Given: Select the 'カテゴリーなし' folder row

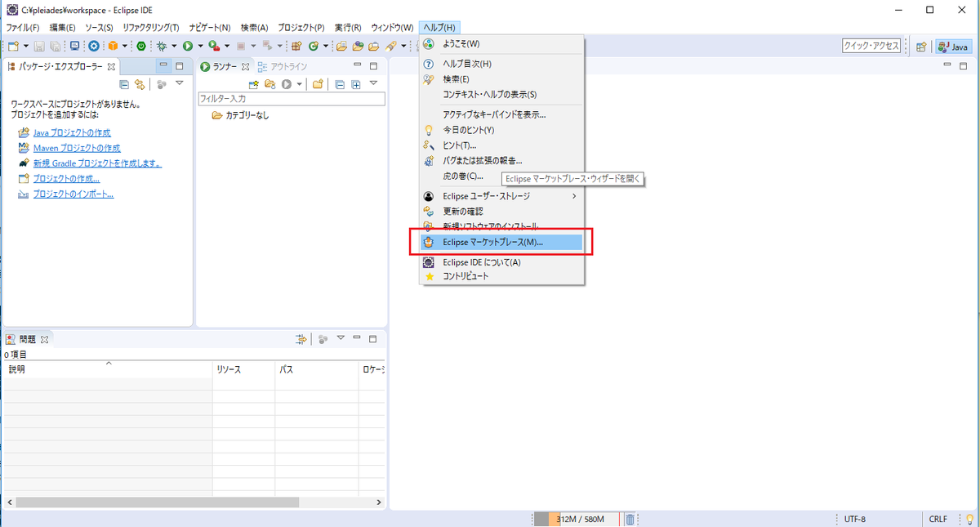Looking at the screenshot, I should 240,115.
